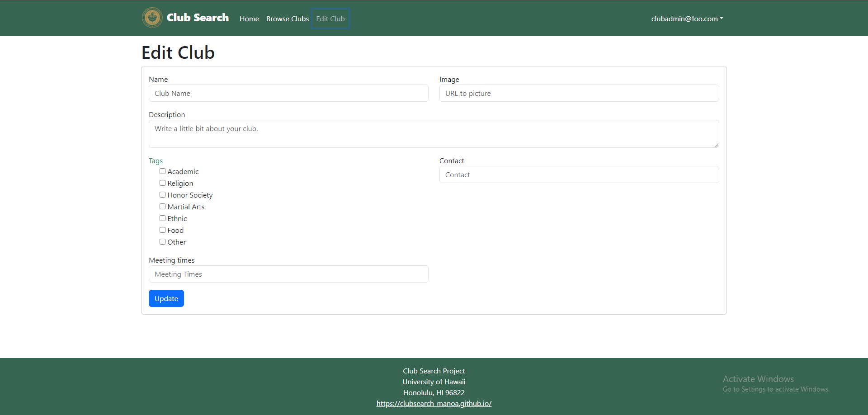Click the Name field label
868x415 pixels.
click(158, 79)
